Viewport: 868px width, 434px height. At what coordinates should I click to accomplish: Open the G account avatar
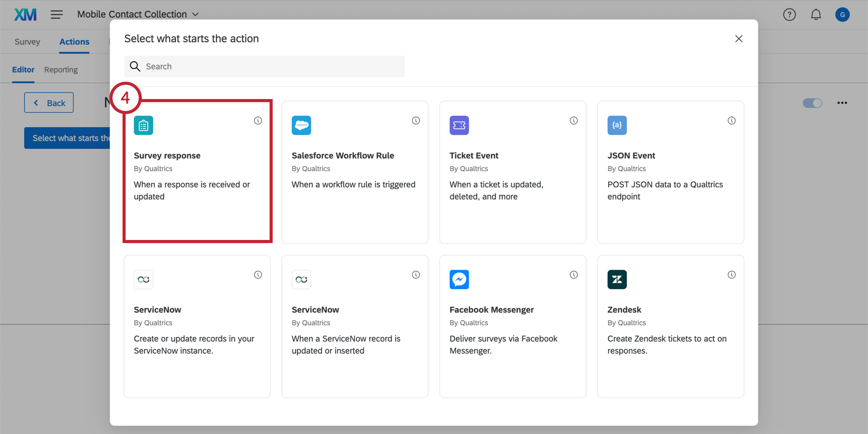coord(842,15)
